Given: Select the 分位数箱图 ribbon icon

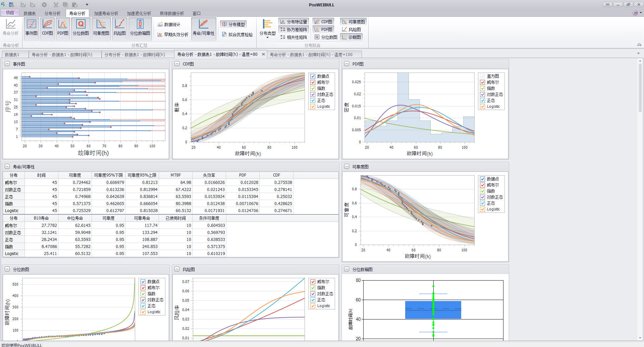Looking at the screenshot, I should coord(140,29).
